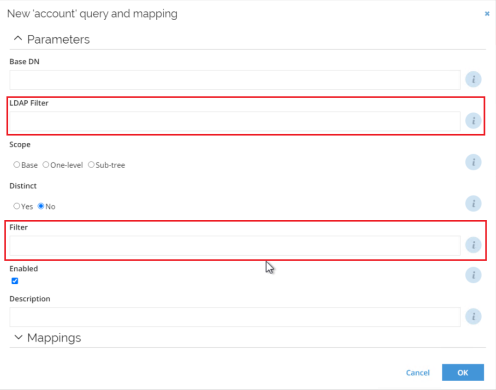Open the info icon for LDAP Filter
Image resolution: width=496 pixels, height=390 pixels.
click(473, 121)
